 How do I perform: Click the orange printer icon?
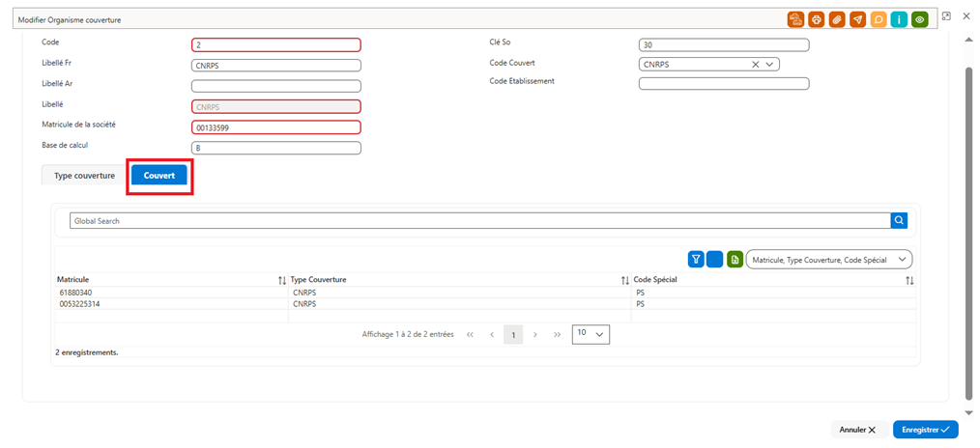click(817, 20)
